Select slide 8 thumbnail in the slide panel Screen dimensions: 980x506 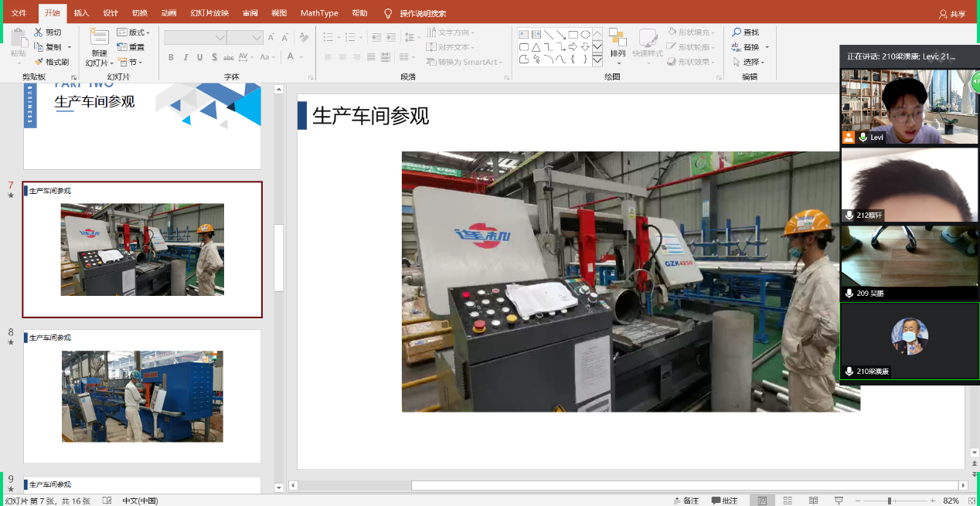(x=142, y=396)
